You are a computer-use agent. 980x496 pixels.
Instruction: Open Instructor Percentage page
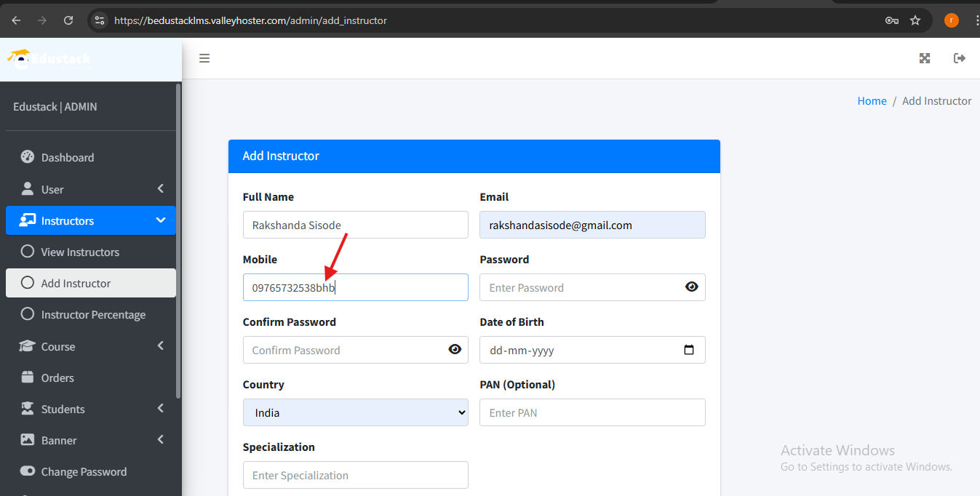pos(91,314)
